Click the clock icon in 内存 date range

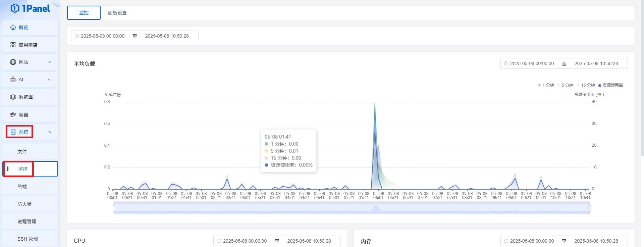[x=506, y=241]
